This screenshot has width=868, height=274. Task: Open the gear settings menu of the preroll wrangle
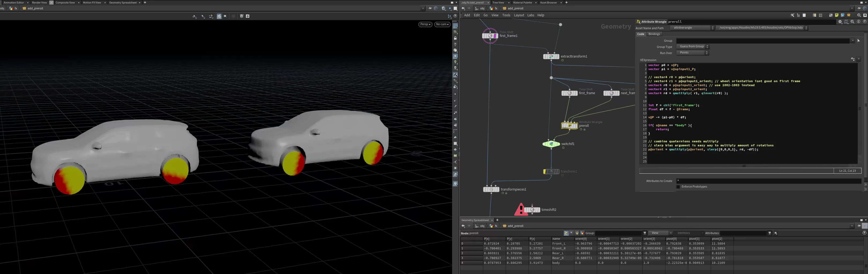tap(840, 22)
